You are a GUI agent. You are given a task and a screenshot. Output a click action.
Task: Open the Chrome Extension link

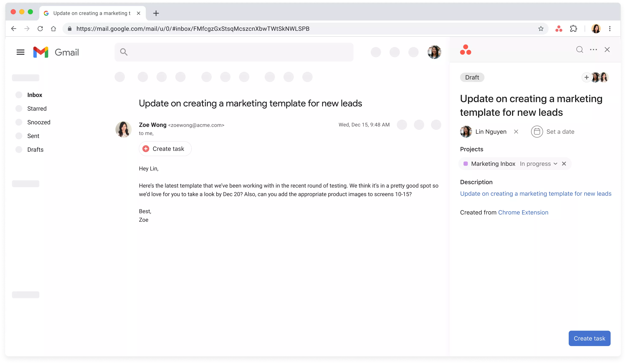point(523,212)
